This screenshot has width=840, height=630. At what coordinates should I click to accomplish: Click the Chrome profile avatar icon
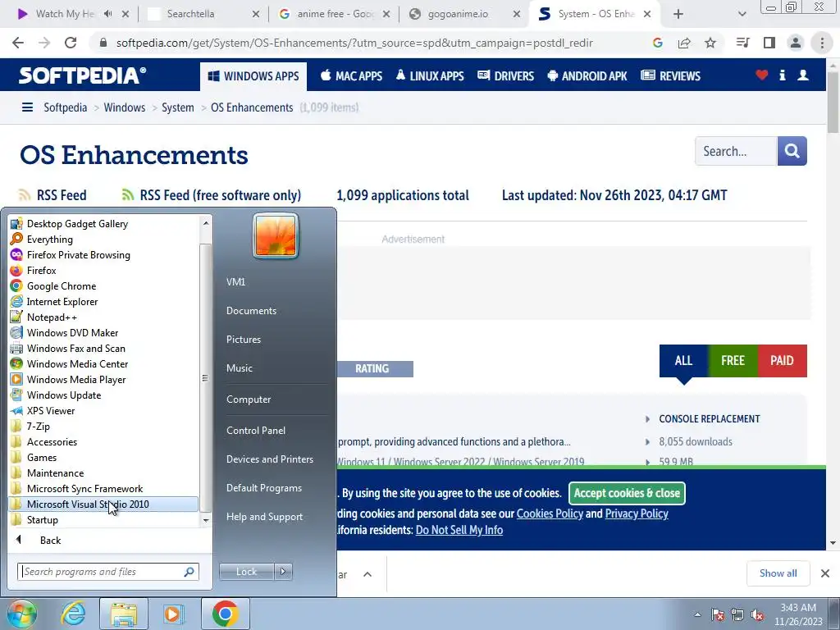(796, 43)
